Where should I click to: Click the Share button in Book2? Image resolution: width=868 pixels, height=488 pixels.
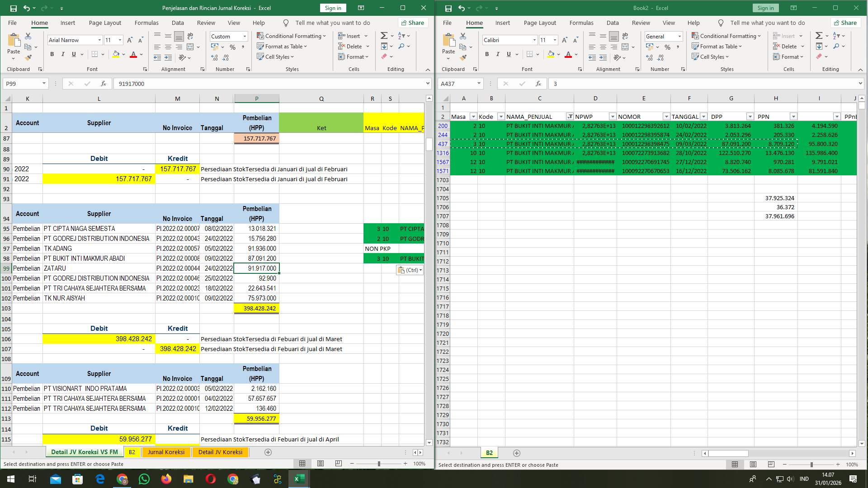(x=845, y=23)
